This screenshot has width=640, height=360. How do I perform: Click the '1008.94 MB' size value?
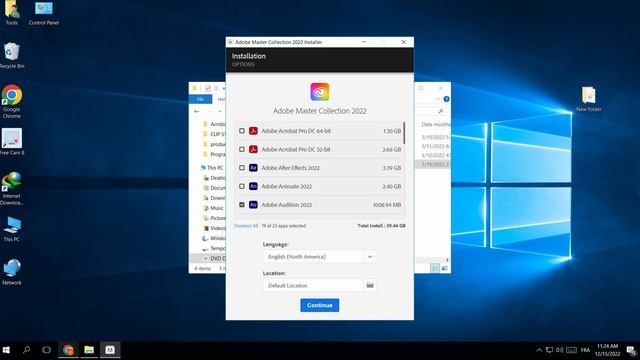click(387, 204)
